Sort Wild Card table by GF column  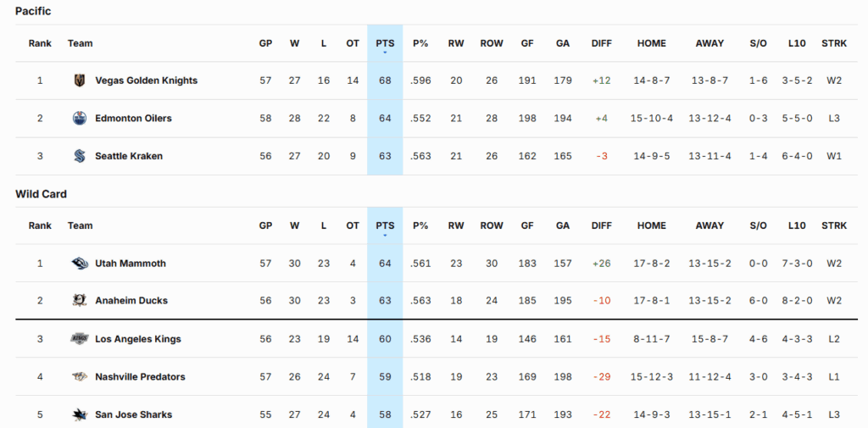[527, 225]
